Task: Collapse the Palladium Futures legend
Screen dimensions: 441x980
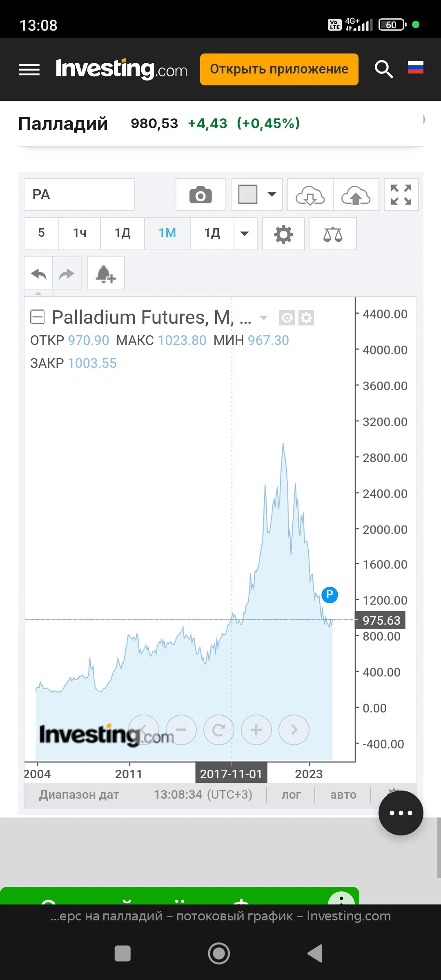Action: 38,317
